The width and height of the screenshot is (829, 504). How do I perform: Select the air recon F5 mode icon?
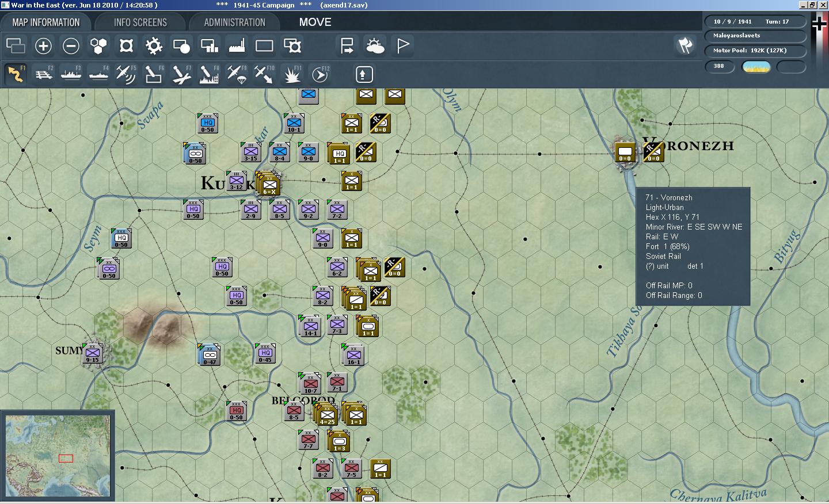pos(126,74)
